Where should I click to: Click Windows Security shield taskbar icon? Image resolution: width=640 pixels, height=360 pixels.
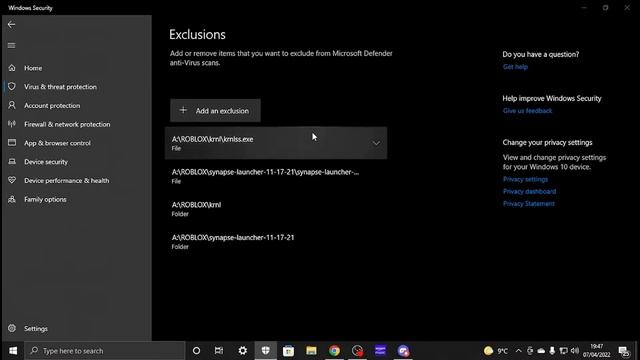point(266,351)
